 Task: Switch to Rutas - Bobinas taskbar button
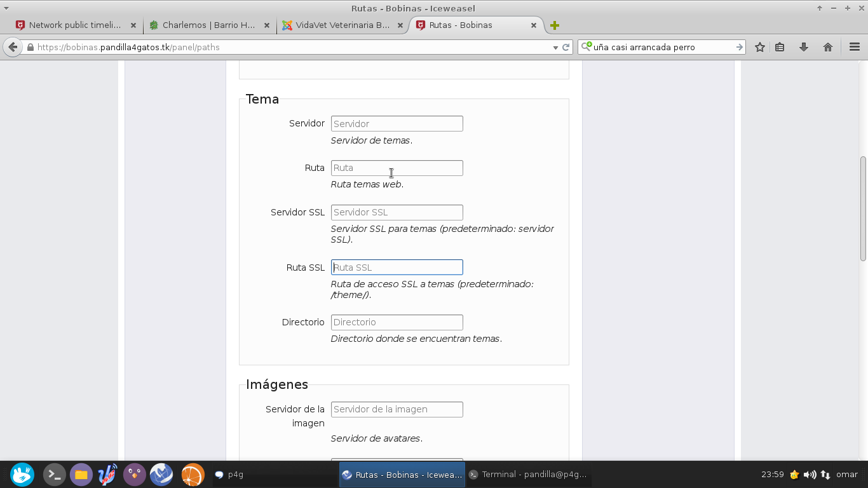pos(402,475)
